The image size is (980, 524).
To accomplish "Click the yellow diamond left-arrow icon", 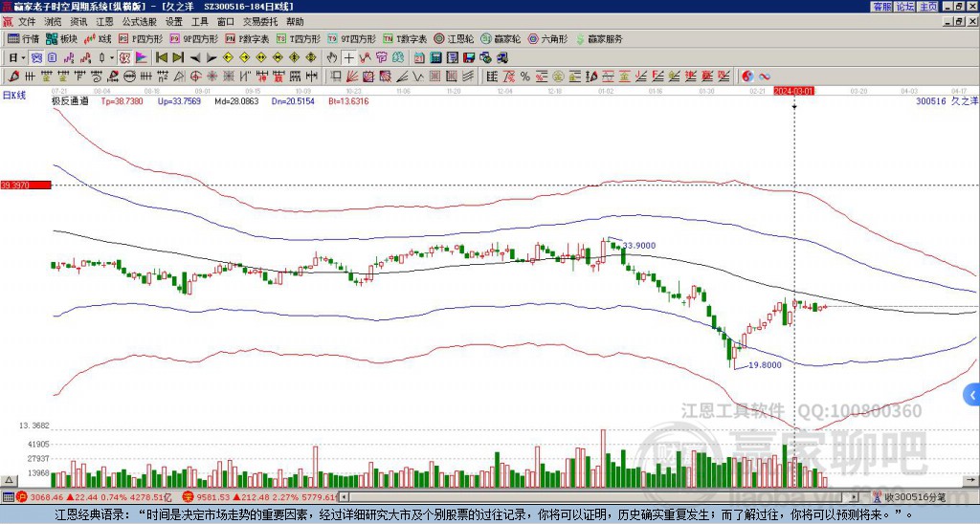I will pyautogui.click(x=228, y=58).
